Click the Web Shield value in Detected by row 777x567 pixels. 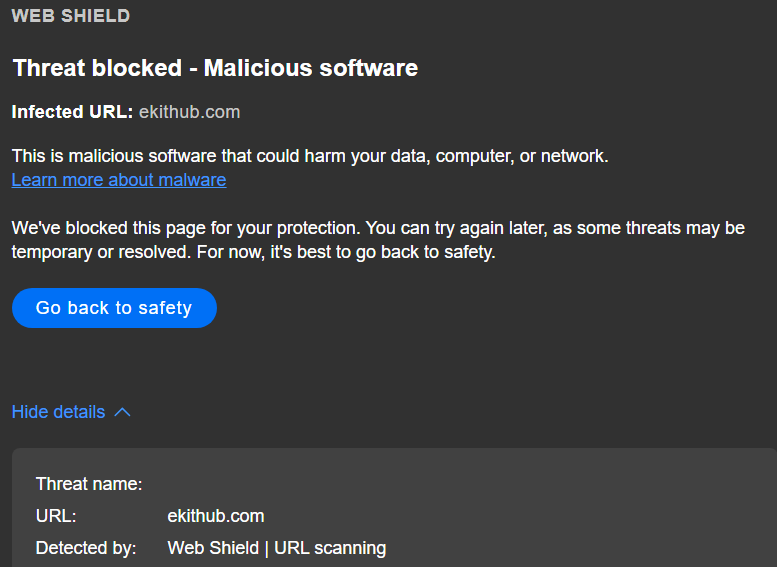click(213, 548)
